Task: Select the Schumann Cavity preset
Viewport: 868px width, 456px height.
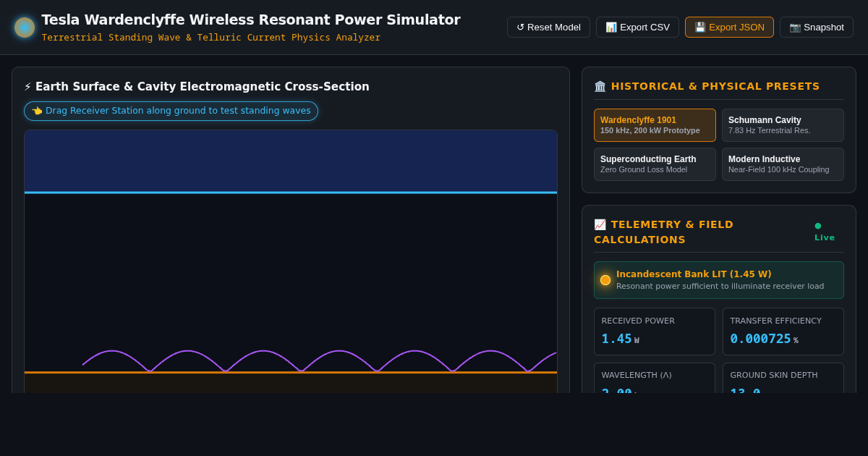Action: 783,125
